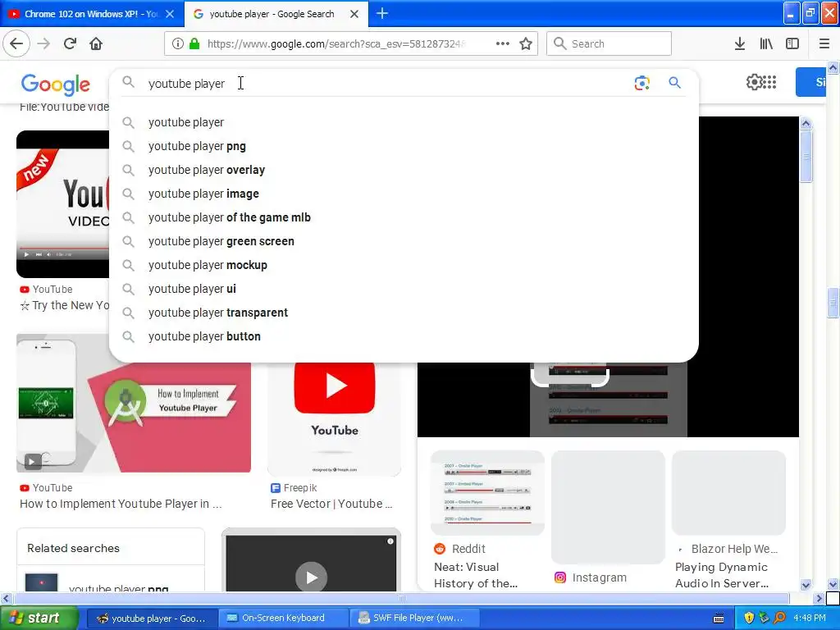Viewport: 840px width, 630px height.
Task: Pick first suggestion 'youtube player'
Action: click(404, 122)
